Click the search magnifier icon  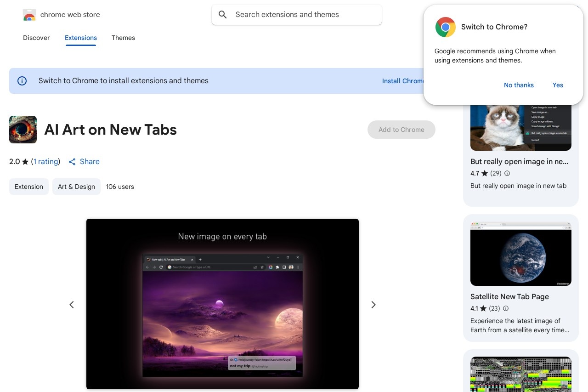[223, 15]
